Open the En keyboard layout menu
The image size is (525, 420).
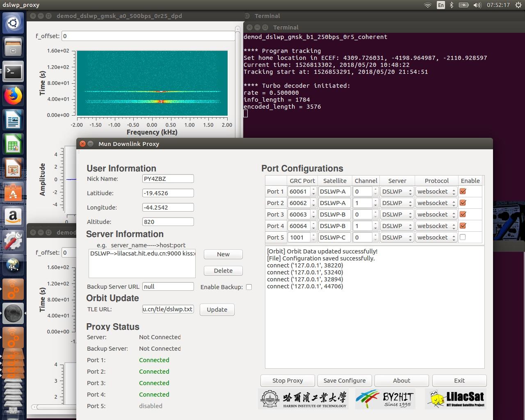441,5
